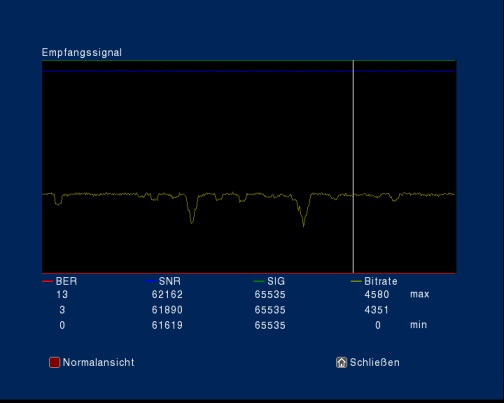This screenshot has width=504, height=403.
Task: Click the red Normalansicht button icon
Action: 54,362
